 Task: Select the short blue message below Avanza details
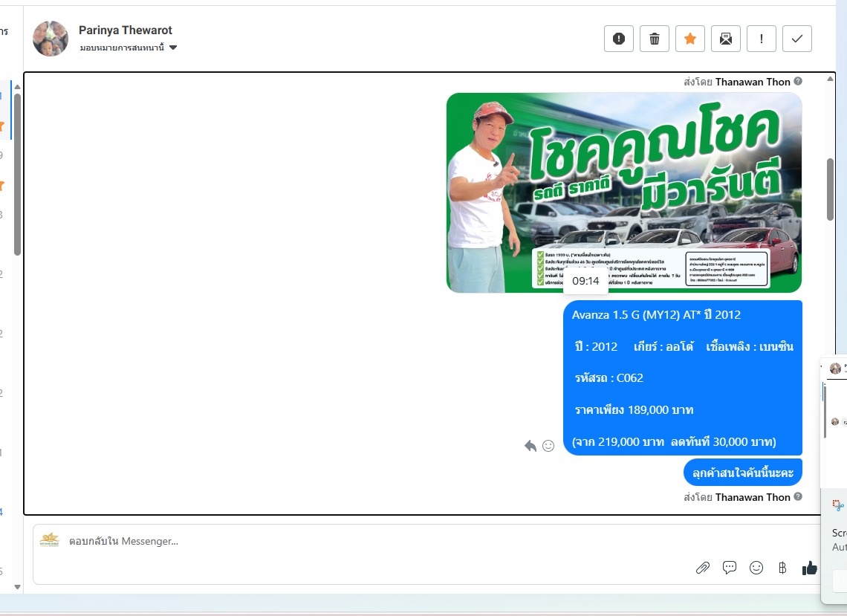click(743, 473)
